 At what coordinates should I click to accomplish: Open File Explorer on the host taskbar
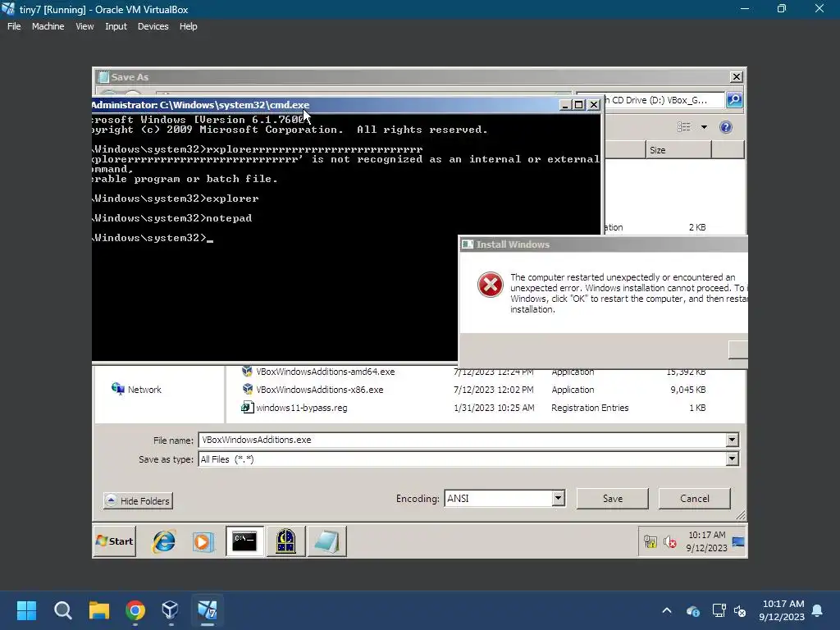pyautogui.click(x=99, y=610)
